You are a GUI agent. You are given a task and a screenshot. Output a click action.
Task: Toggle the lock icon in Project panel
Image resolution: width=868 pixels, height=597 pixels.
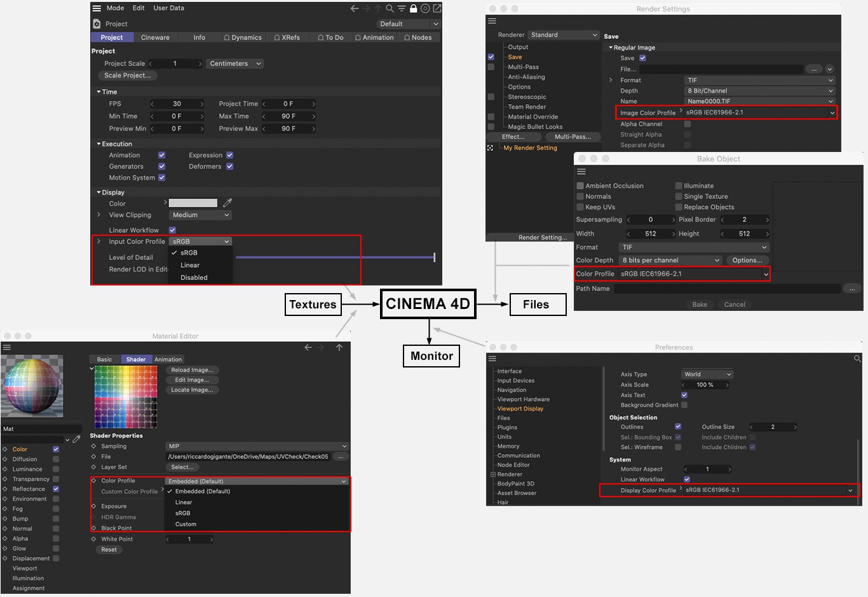click(x=414, y=8)
